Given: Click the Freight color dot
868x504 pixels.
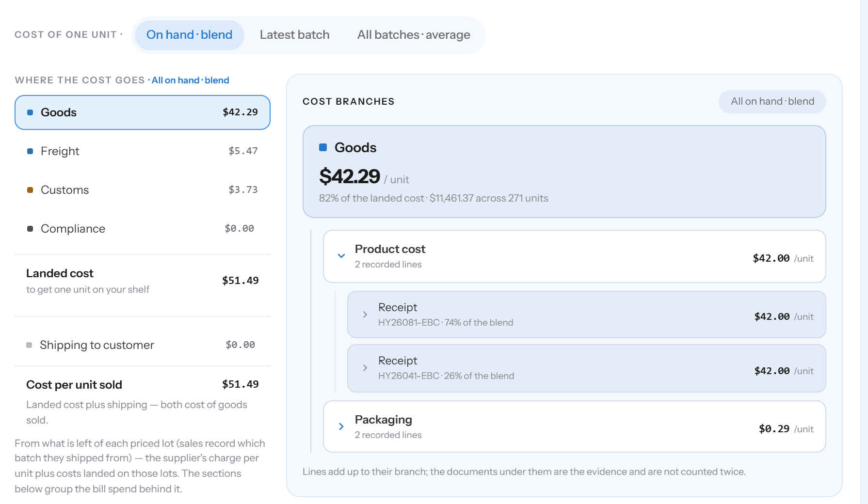Looking at the screenshot, I should tap(30, 151).
